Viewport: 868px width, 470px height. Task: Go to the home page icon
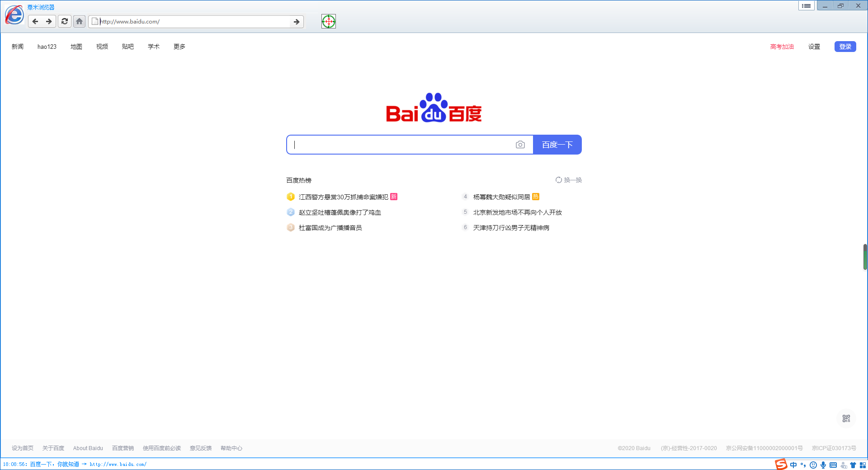coord(79,21)
